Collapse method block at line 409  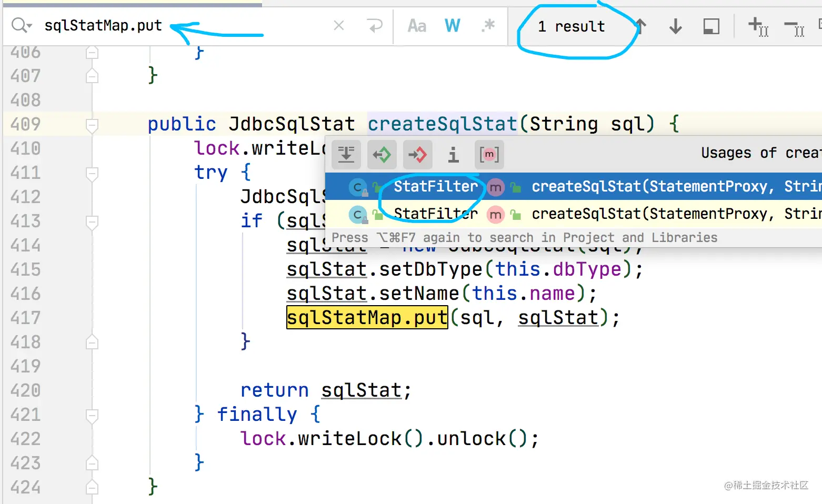(92, 125)
